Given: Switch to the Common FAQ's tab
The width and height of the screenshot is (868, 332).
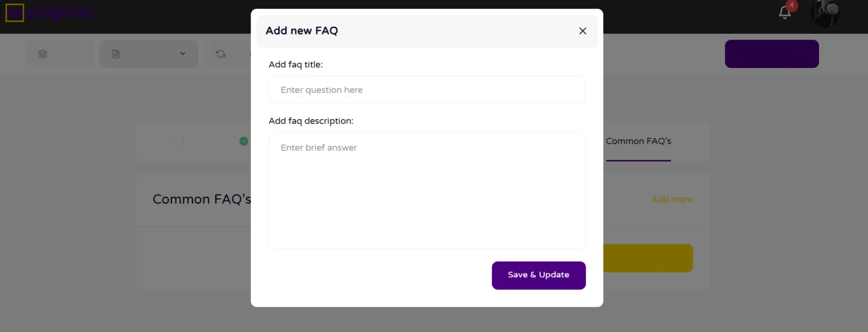Looking at the screenshot, I should [638, 141].
